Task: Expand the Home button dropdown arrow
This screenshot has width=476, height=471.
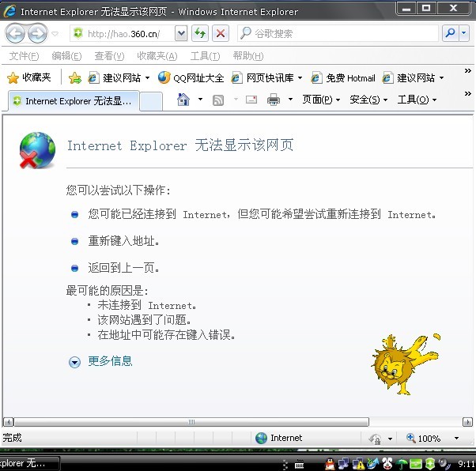Action: tap(200, 100)
